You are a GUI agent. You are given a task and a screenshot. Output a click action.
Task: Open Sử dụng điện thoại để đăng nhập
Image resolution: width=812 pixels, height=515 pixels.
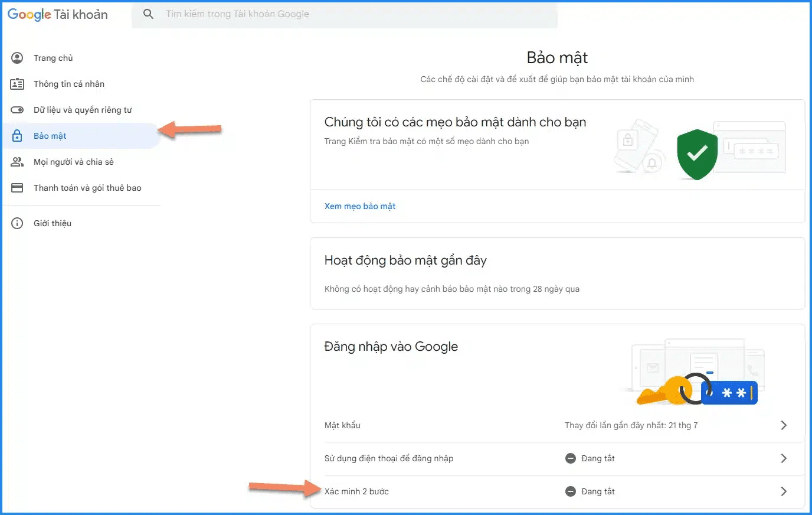557,458
